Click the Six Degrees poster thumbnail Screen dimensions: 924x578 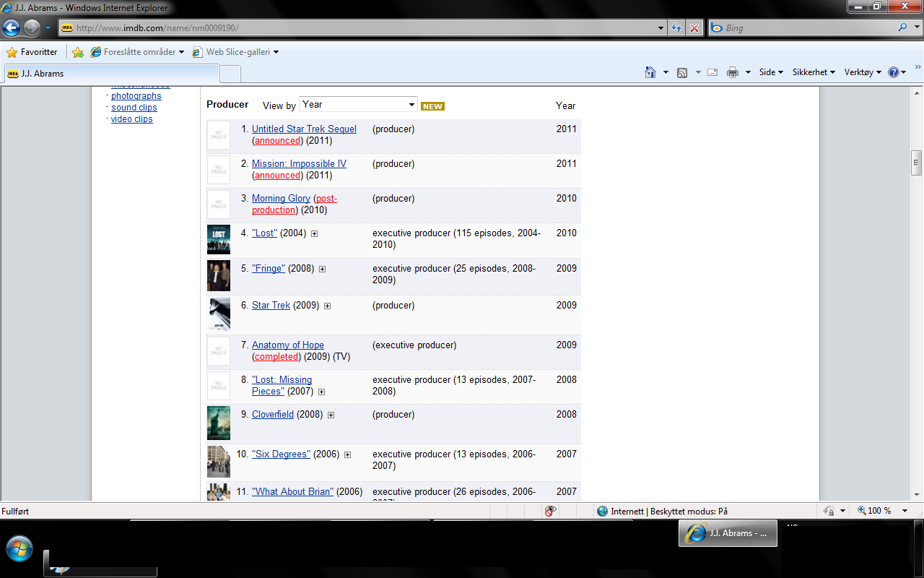pyautogui.click(x=219, y=462)
